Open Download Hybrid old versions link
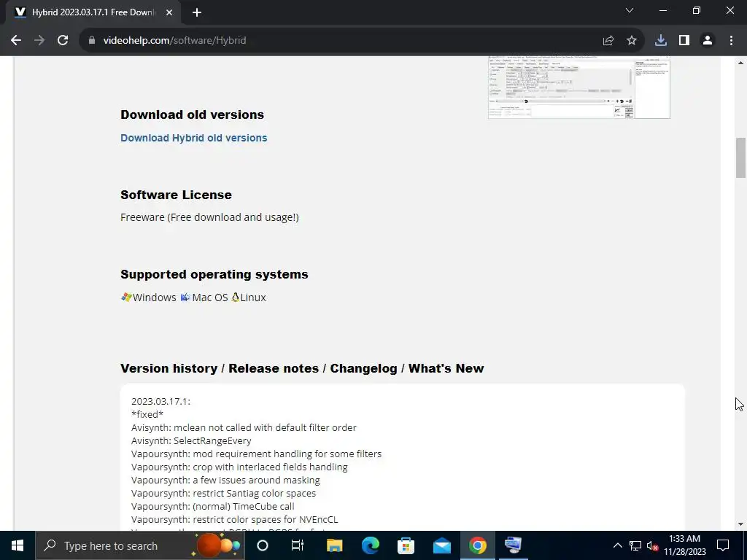Viewport: 747px width, 560px height. (x=194, y=138)
